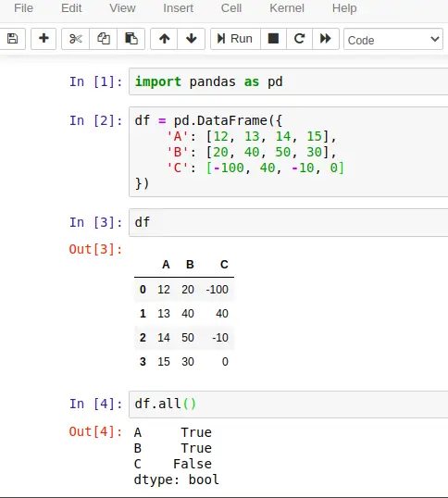Viewport: 448px width, 498px height.
Task: Select column header C in the output table
Action: click(x=224, y=265)
